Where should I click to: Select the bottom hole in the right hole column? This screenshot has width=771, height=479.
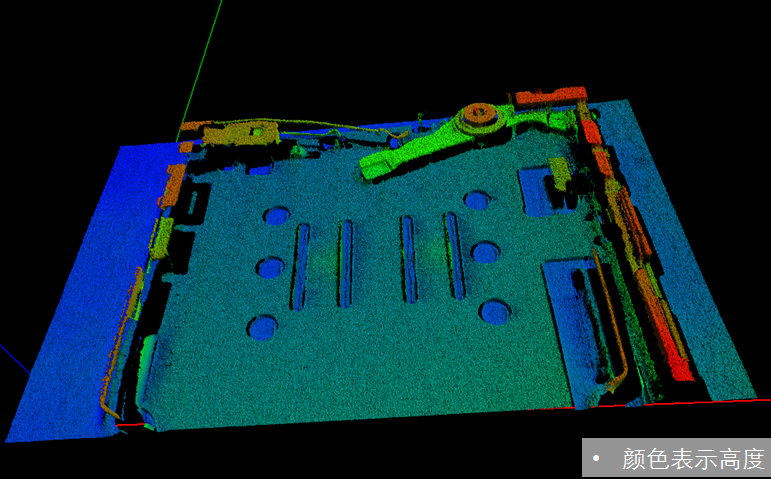click(494, 312)
